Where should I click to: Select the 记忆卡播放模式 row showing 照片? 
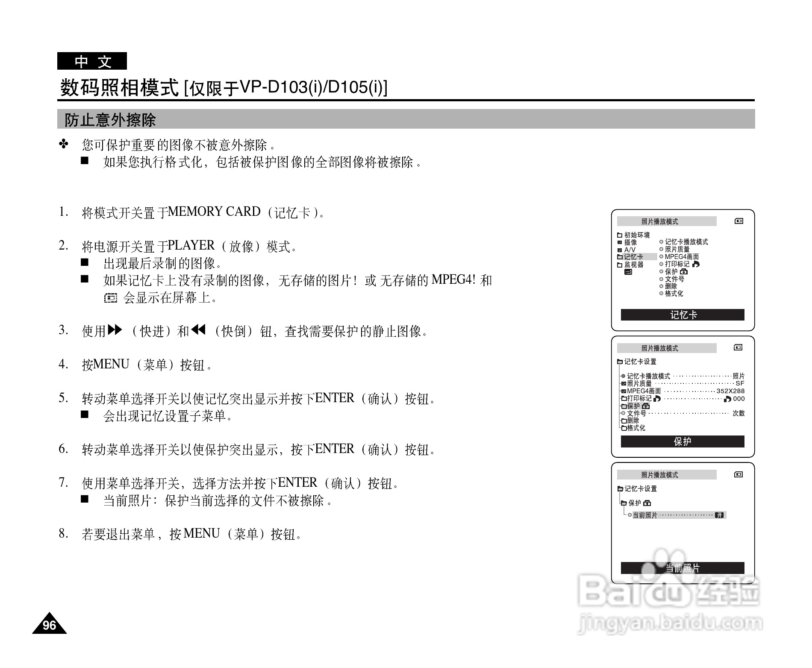tap(683, 376)
